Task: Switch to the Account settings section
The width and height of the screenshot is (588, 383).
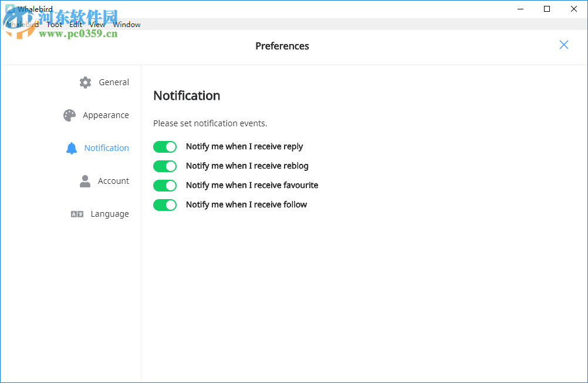Action: (x=113, y=181)
